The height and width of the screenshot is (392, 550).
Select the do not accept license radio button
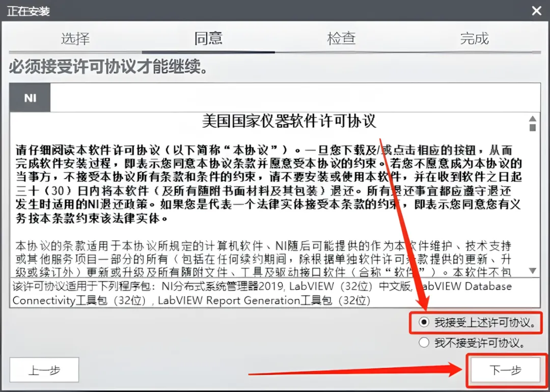click(424, 342)
